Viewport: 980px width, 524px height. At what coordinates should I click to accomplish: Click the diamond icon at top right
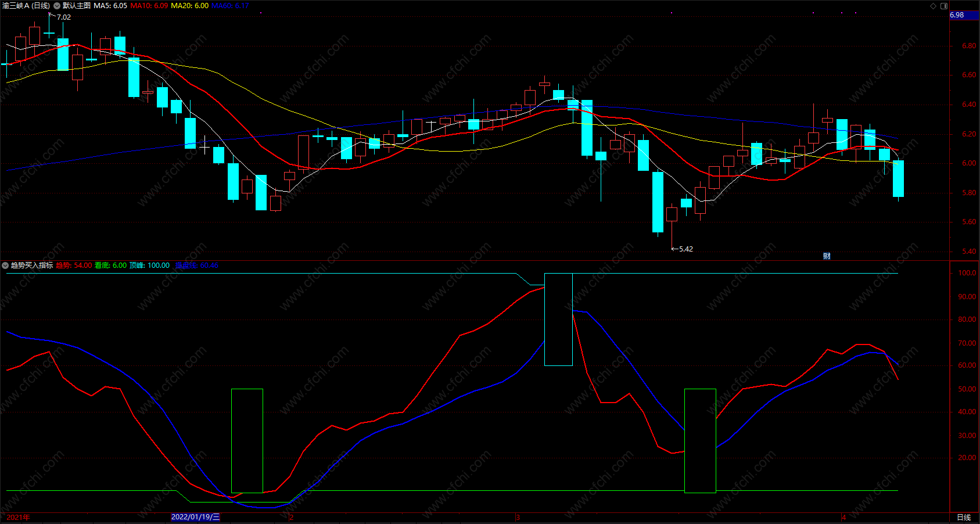pos(934,6)
